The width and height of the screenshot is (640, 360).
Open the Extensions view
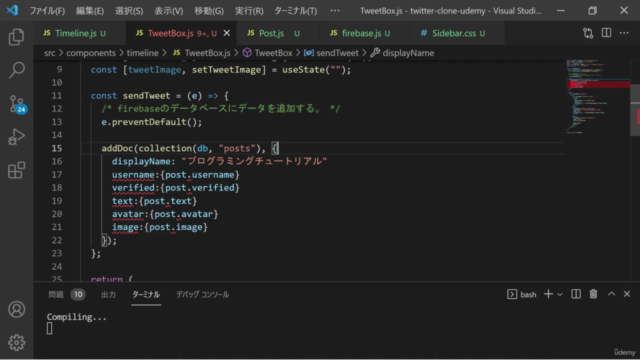[16, 170]
